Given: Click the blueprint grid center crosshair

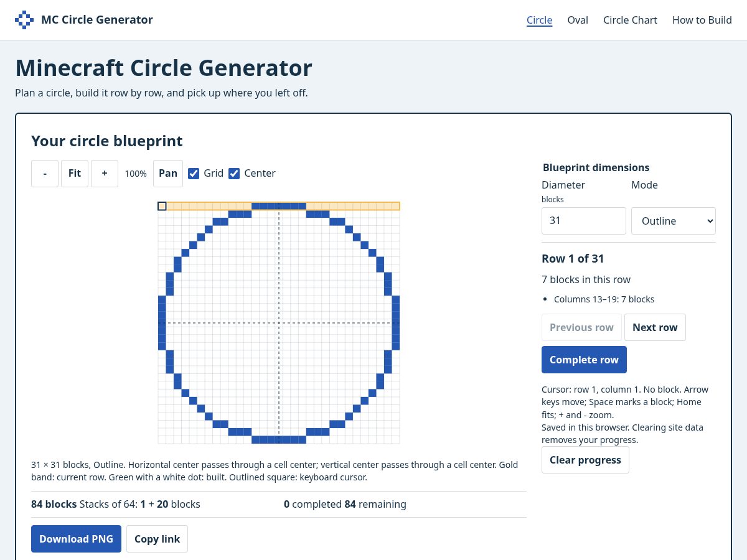Looking at the screenshot, I should 279,323.
